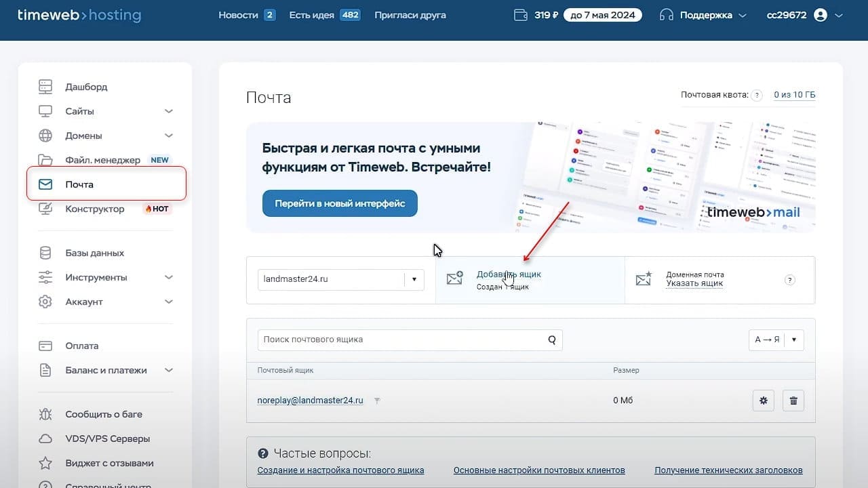Image resolution: width=868 pixels, height=488 pixels.
Task: Click the Конструктор icon in sidebar
Action: [45, 209]
